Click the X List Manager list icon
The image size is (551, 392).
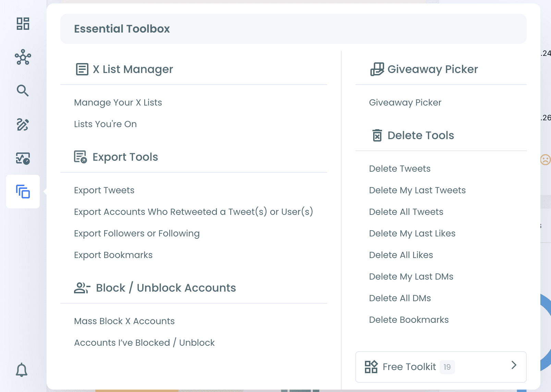pyautogui.click(x=82, y=69)
